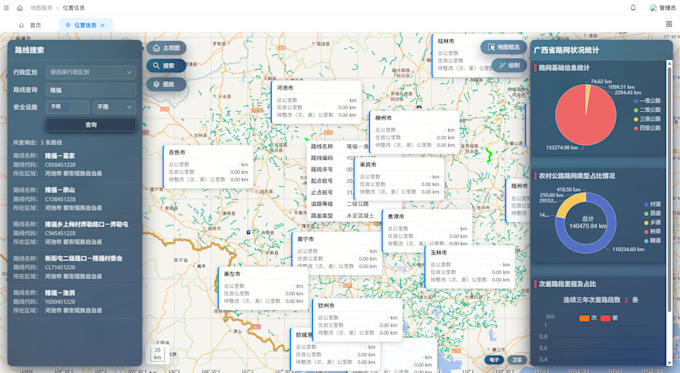This screenshot has width=680, height=373.
Task: Open the first 安全设施 dropdown showing 不限
Action: pyautogui.click(x=68, y=107)
